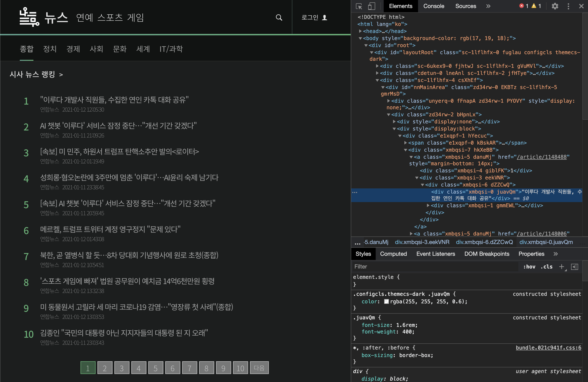Screen dimensions: 588x382
Task: Expand the head element node
Action: [360, 31]
